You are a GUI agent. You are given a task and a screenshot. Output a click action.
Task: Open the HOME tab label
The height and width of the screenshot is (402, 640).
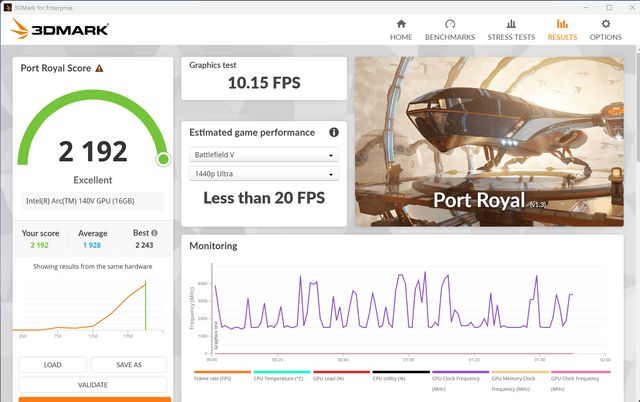click(401, 37)
